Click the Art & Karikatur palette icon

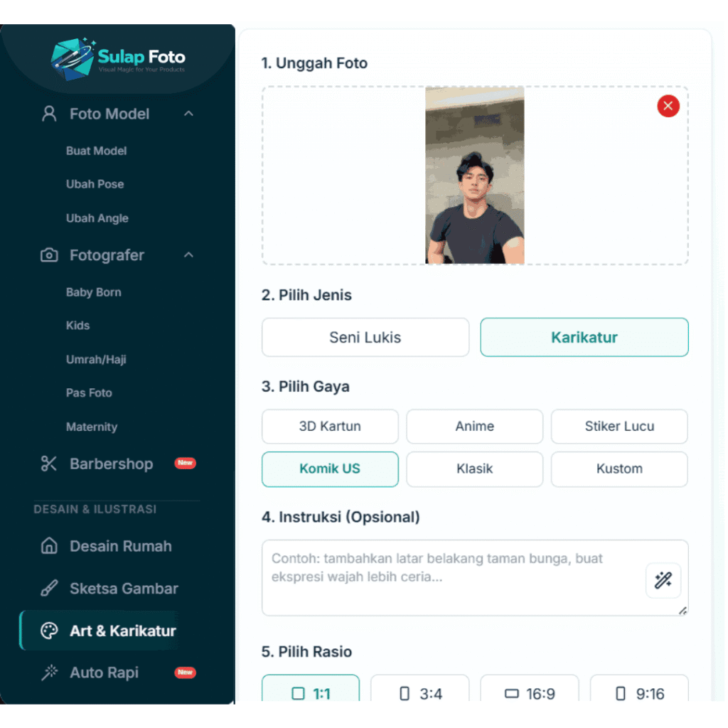coord(49,631)
